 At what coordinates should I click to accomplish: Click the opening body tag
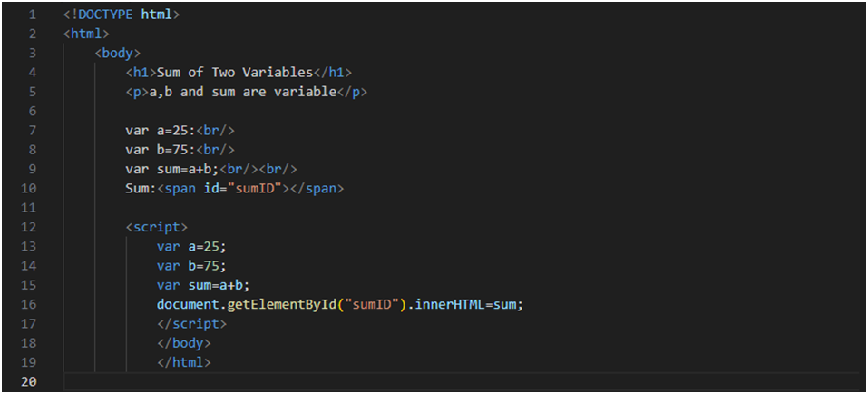117,54
